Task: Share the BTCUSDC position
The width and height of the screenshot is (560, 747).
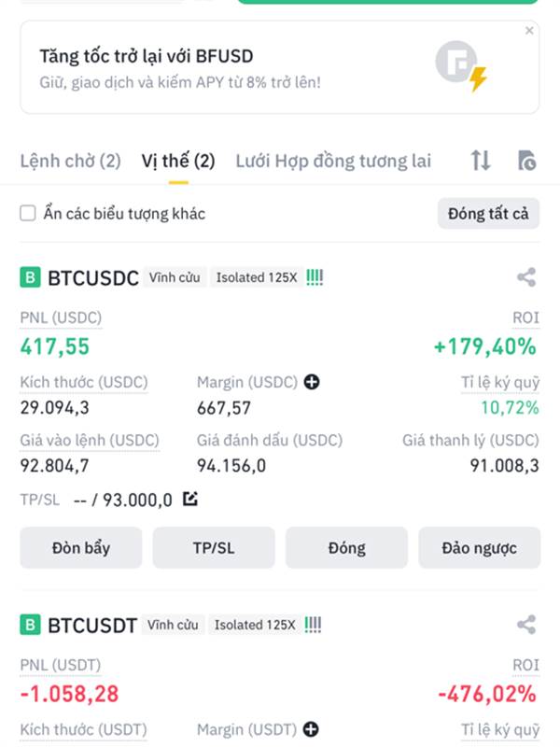Action: pos(526,277)
